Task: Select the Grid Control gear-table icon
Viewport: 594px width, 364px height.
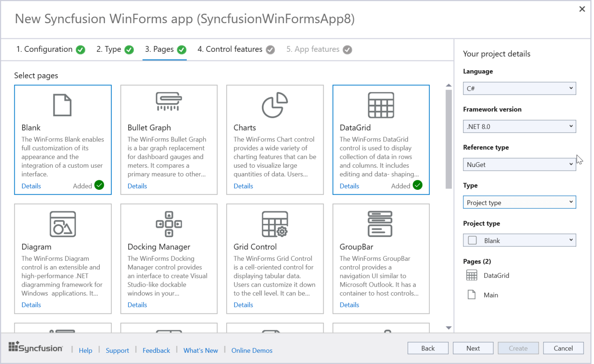Action: point(275,224)
